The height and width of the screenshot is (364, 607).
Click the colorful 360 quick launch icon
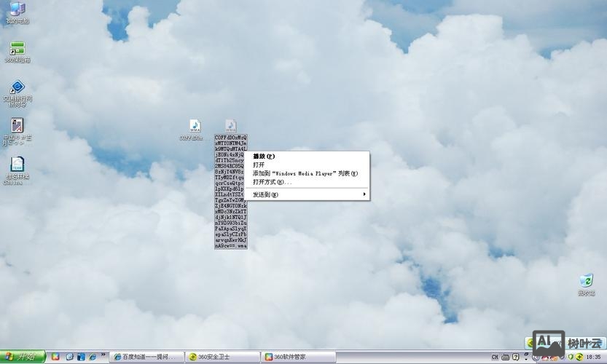click(x=55, y=357)
